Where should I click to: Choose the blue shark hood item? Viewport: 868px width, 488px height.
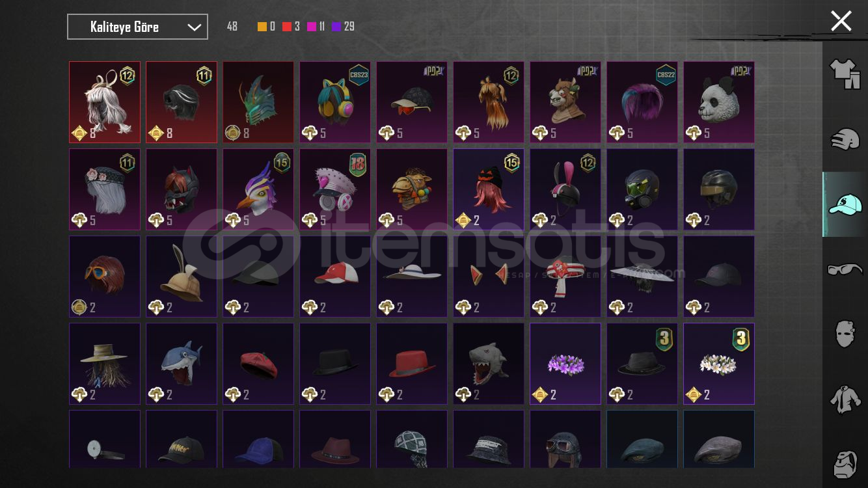click(x=182, y=364)
